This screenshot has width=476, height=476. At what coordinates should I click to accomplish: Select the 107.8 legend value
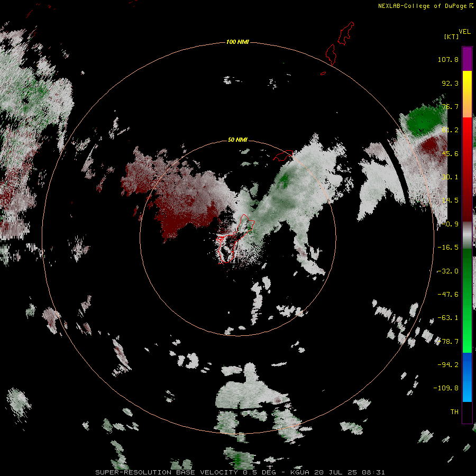pos(448,59)
